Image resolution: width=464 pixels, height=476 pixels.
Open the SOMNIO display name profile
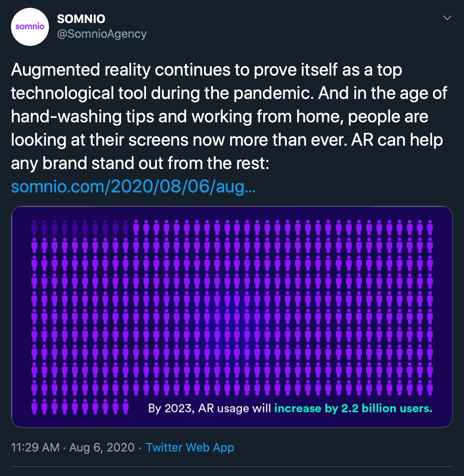point(81,19)
